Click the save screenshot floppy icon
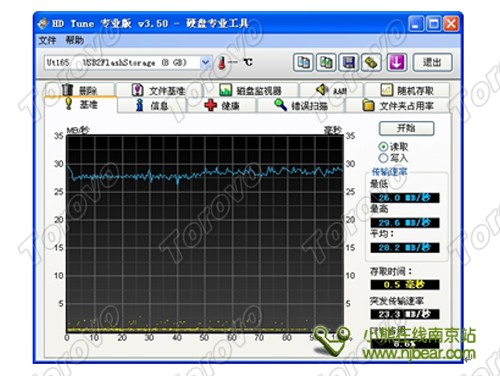 pos(349,62)
